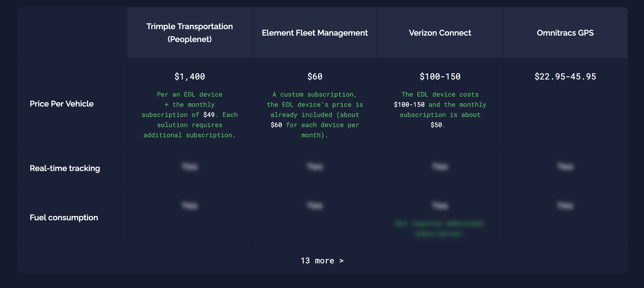Select the Trimple Transportation (Peoplenet) column header
This screenshot has width=644, height=288.
(x=190, y=33)
